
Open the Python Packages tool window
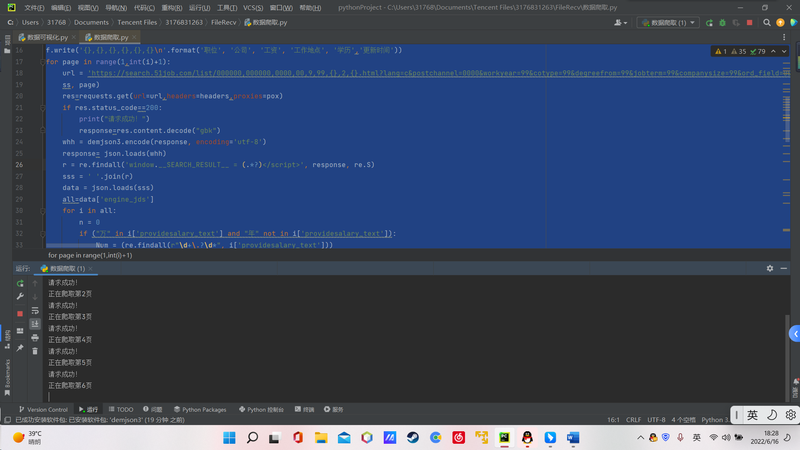tap(200, 409)
